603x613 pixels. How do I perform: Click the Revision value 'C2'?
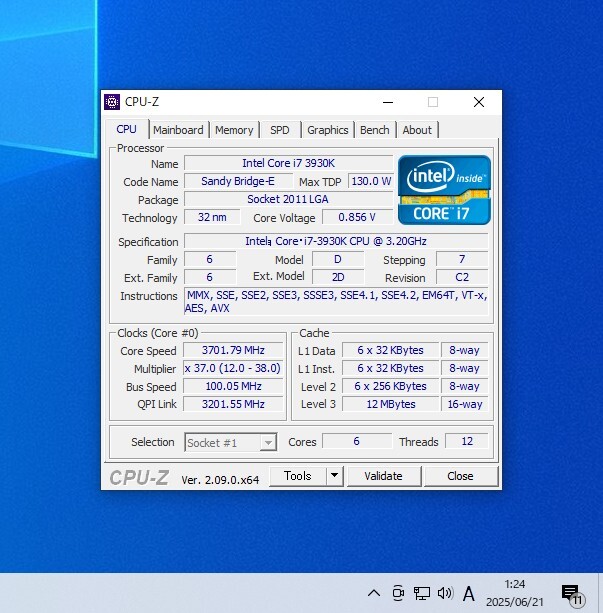[x=462, y=277]
